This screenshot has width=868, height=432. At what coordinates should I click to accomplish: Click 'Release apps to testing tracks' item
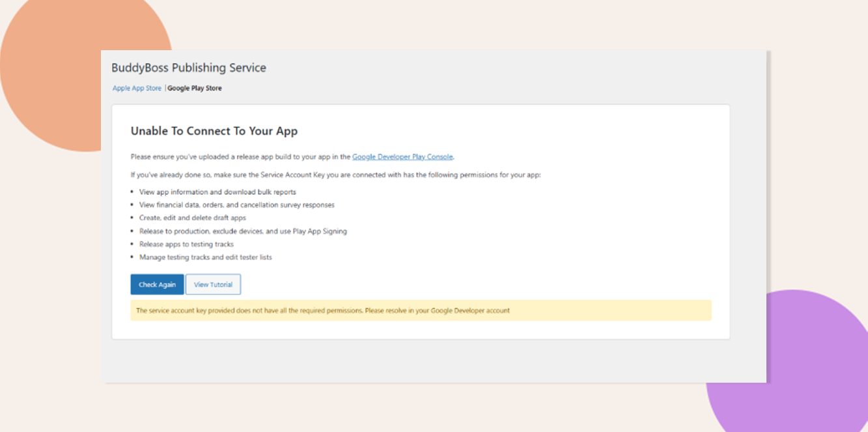[186, 244]
